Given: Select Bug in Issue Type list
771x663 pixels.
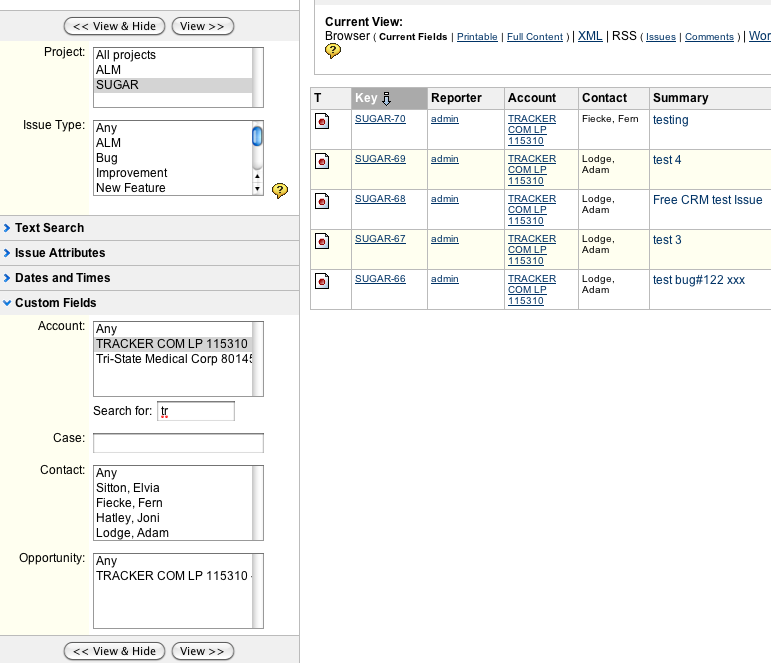Looking at the screenshot, I should click(107, 158).
